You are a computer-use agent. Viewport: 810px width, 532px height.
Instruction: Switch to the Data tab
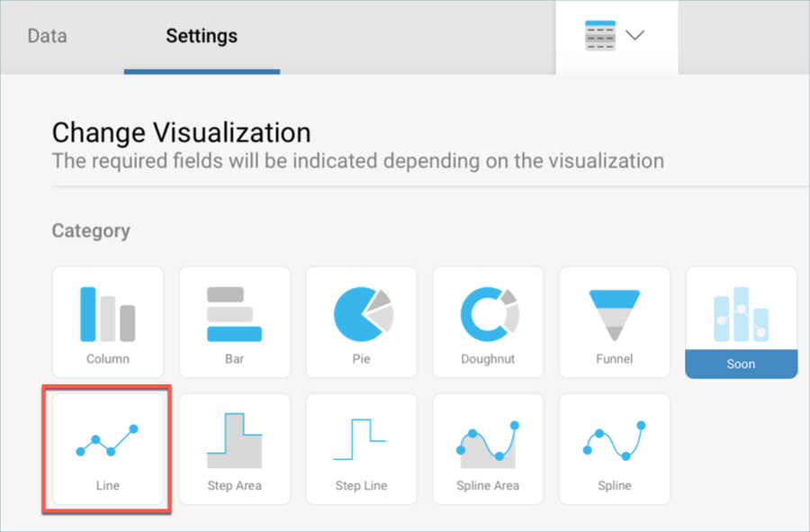point(47,37)
